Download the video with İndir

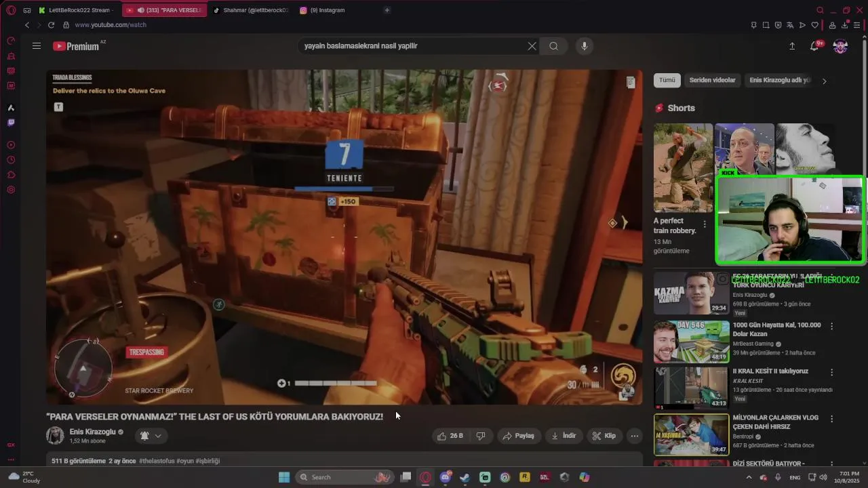click(x=564, y=436)
